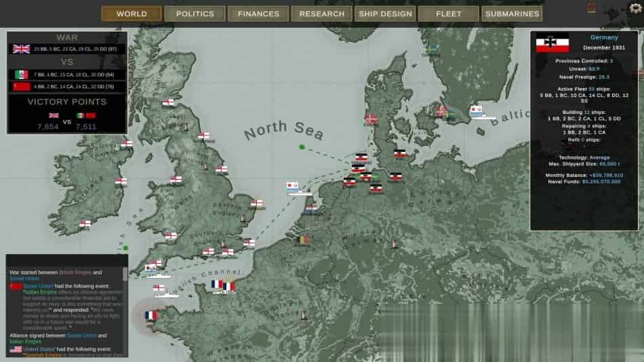Click the United States flag in event log
Image resolution: width=644 pixels, height=362 pixels.
pyautogui.click(x=16, y=350)
